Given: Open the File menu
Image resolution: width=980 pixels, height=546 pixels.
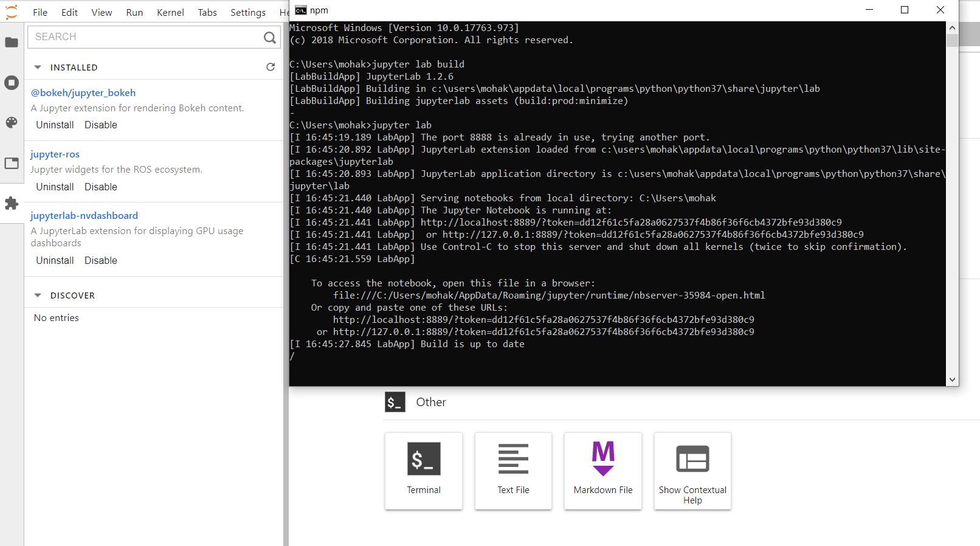Looking at the screenshot, I should click(x=40, y=12).
